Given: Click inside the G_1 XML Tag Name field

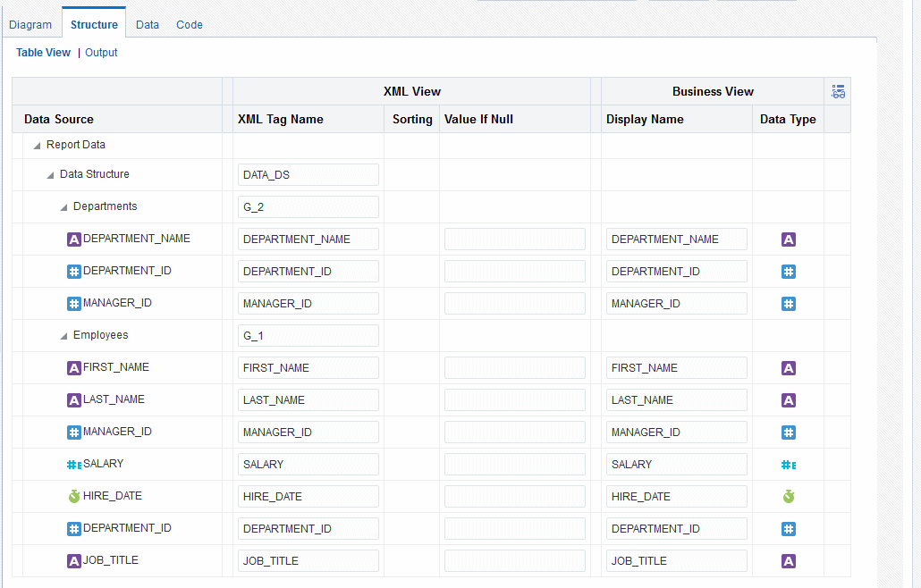Looking at the screenshot, I should point(308,335).
